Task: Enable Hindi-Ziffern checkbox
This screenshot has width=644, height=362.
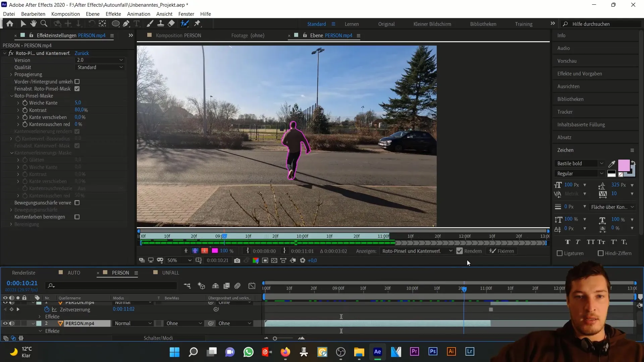Action: pos(601,253)
